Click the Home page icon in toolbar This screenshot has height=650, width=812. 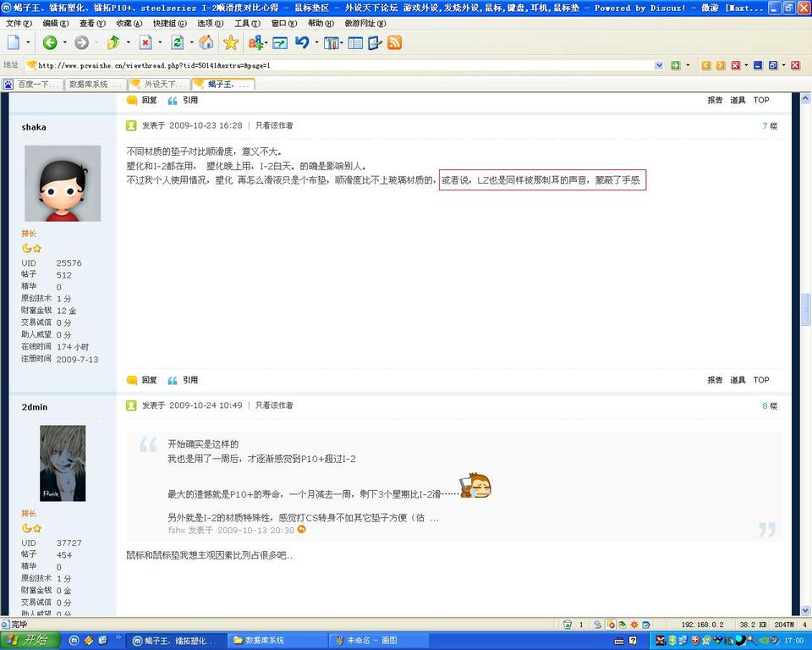206,42
